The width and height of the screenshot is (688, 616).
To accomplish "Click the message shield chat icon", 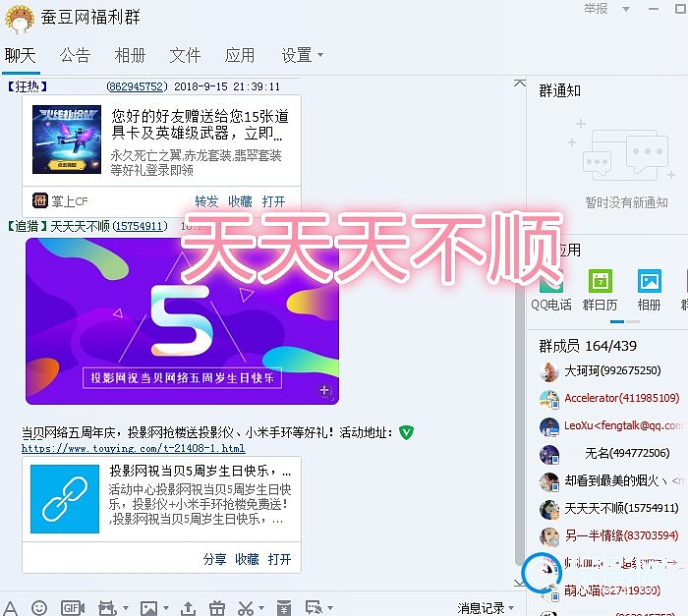I will [315, 608].
